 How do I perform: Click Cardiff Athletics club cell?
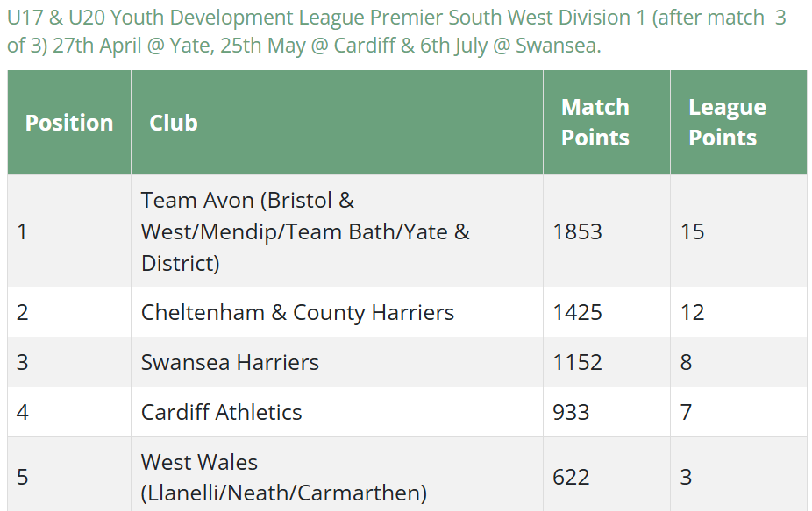click(337, 412)
